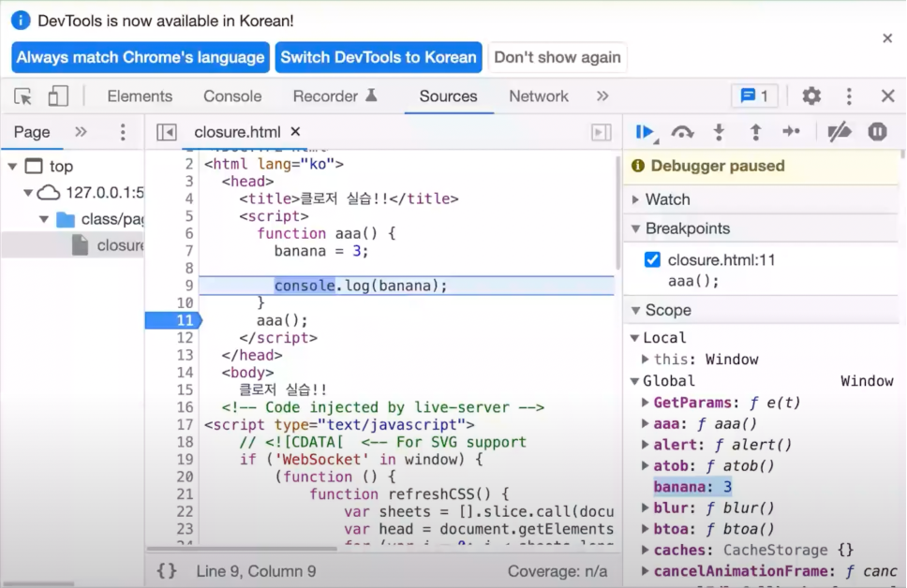Expand the GetParams function entry
The height and width of the screenshot is (588, 907).
click(x=645, y=403)
